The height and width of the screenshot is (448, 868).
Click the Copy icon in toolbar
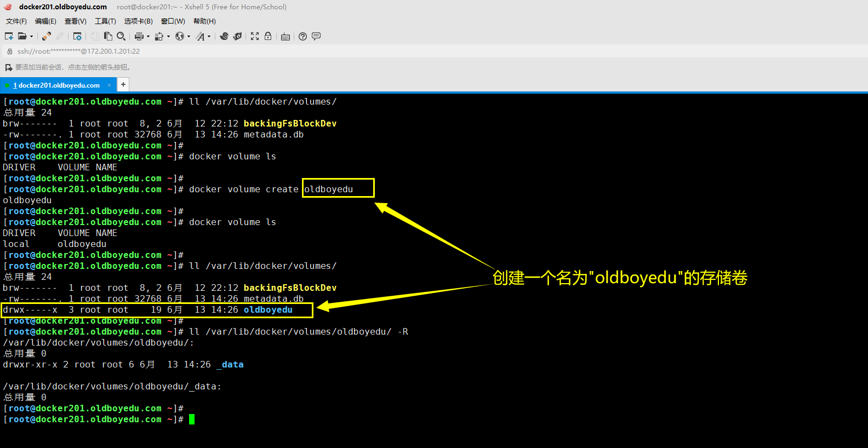point(95,36)
